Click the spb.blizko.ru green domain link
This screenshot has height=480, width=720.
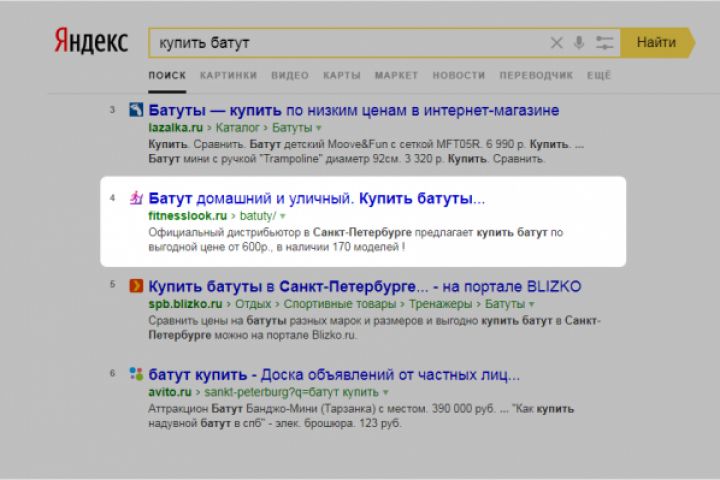coord(185,304)
